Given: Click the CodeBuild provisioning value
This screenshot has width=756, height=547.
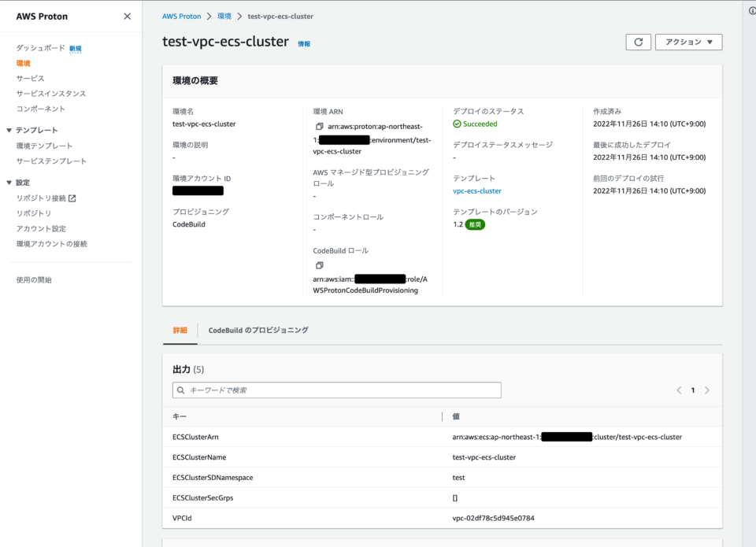Looking at the screenshot, I should pos(188,224).
